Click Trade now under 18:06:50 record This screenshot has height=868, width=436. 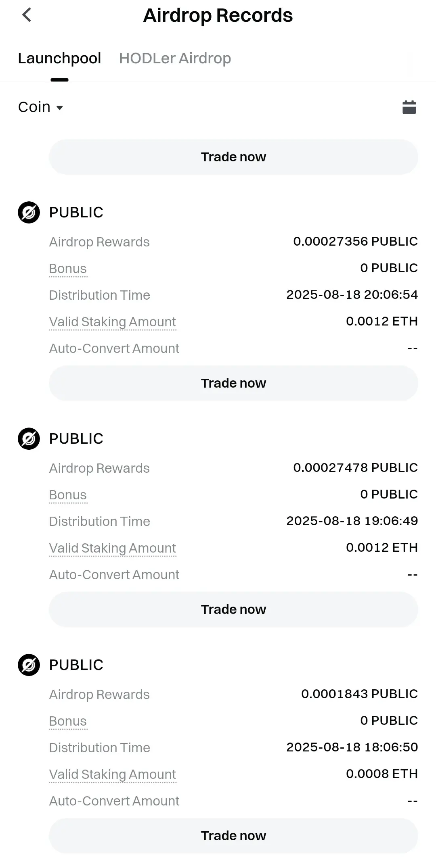[233, 836]
